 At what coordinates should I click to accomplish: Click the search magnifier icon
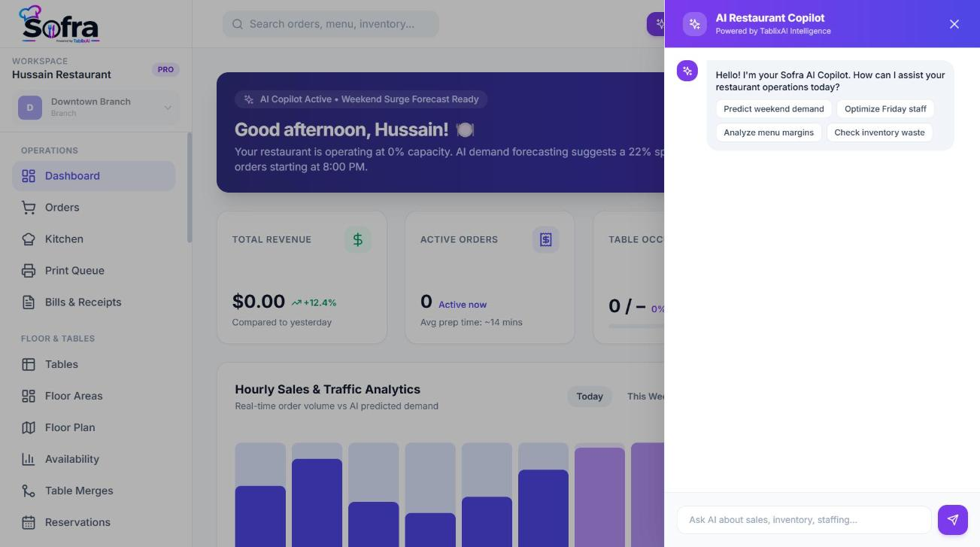[x=238, y=24]
